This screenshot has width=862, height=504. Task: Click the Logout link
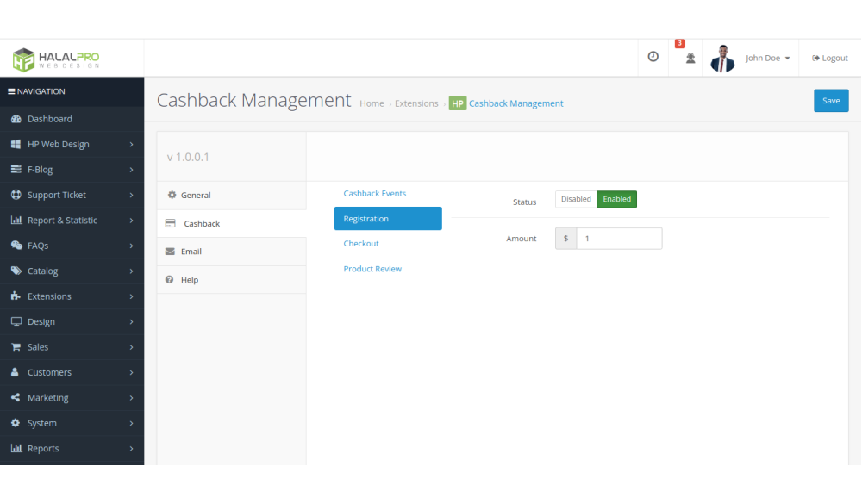[829, 59]
